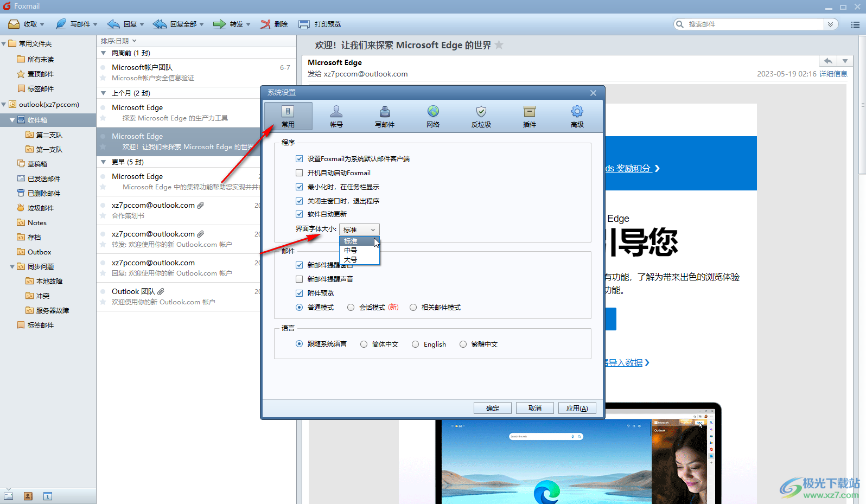The width and height of the screenshot is (866, 504).
Task: Open the 帐号 account settings tab
Action: pyautogui.click(x=336, y=116)
